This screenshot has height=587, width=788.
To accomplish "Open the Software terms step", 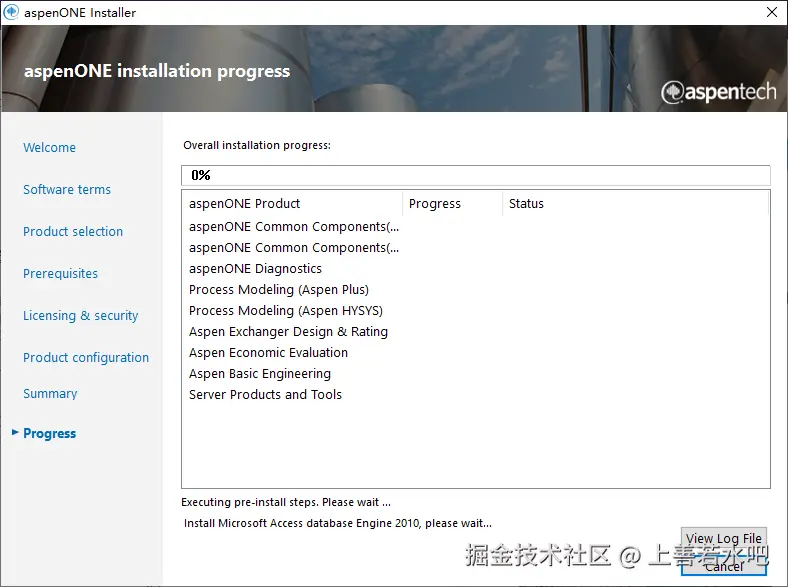I will (x=67, y=189).
